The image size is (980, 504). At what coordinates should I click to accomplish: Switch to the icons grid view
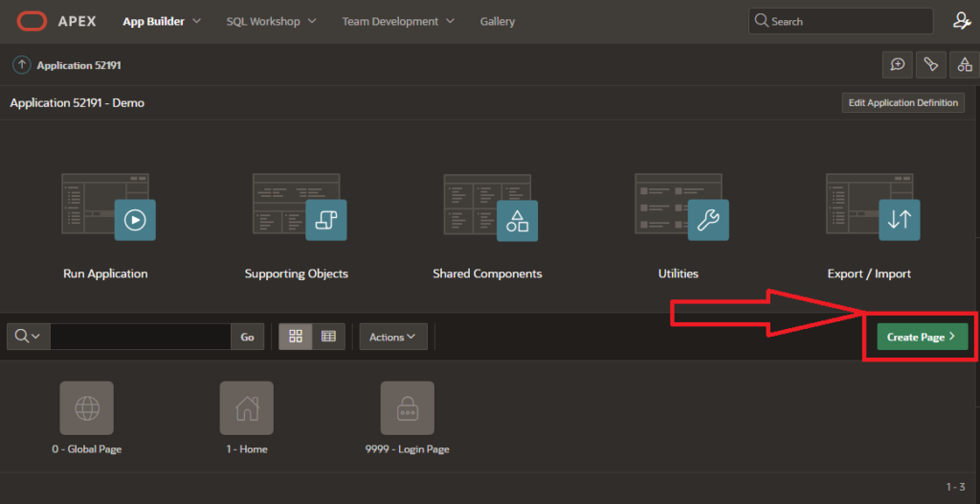coord(296,337)
